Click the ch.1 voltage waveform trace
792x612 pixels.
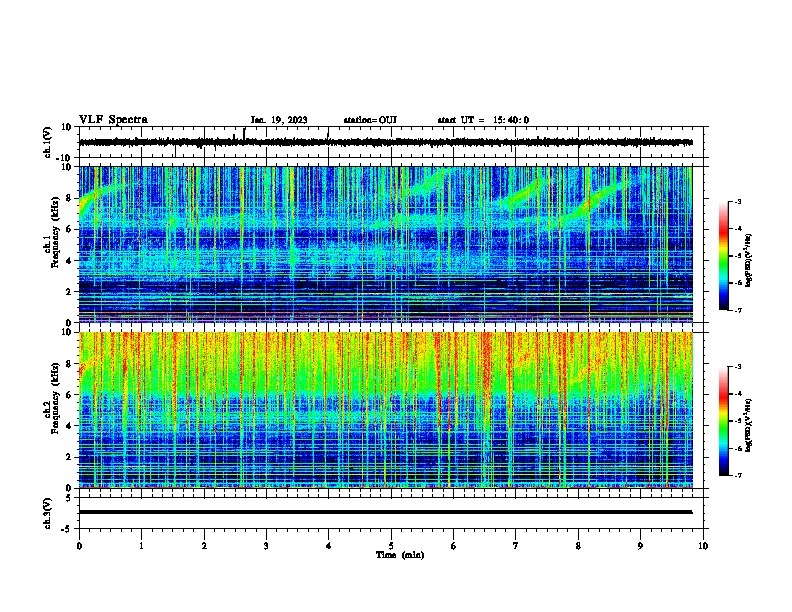point(385,142)
